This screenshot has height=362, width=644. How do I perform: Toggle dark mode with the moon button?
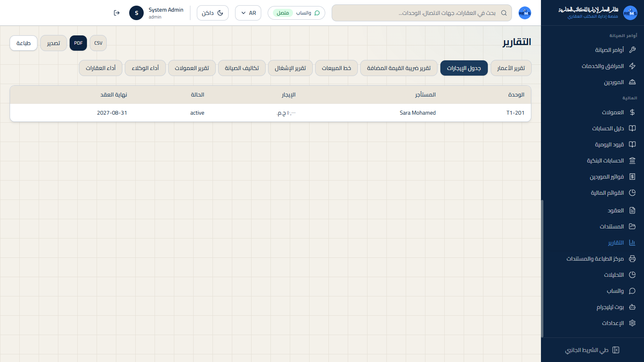coord(213,13)
